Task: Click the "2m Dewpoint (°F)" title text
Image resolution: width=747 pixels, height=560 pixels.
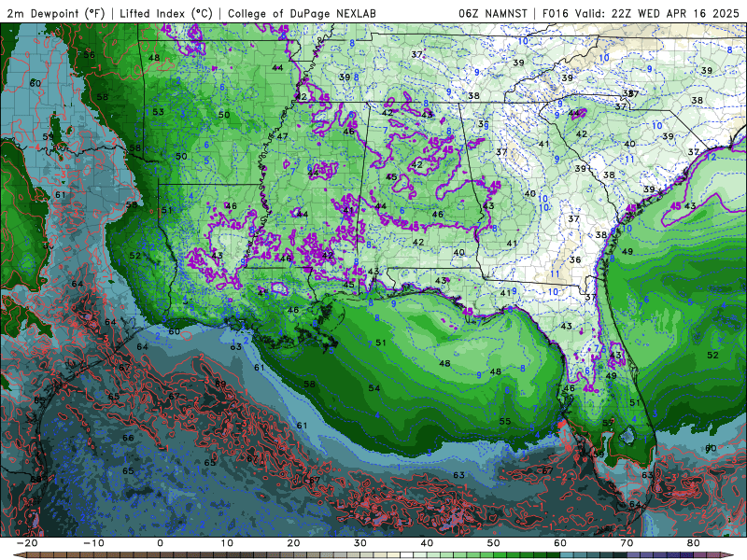Action: (56, 13)
